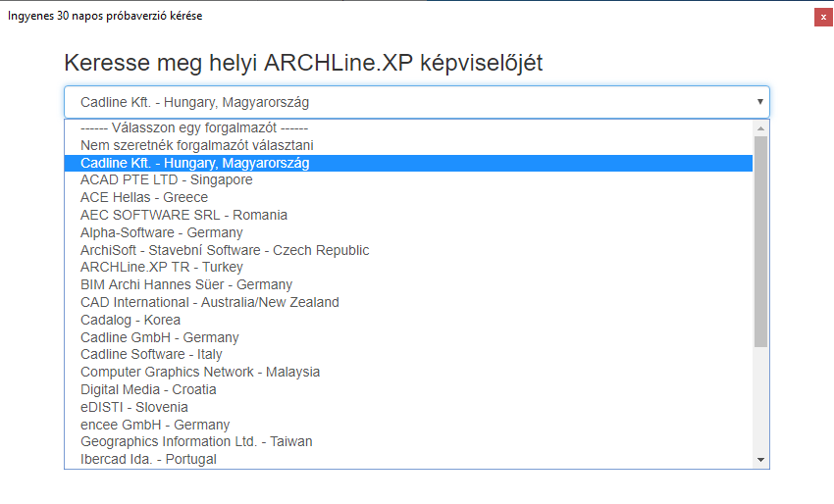
Task: Choose 'Nem szeretnék forgalmazót választani'
Action: (x=408, y=146)
